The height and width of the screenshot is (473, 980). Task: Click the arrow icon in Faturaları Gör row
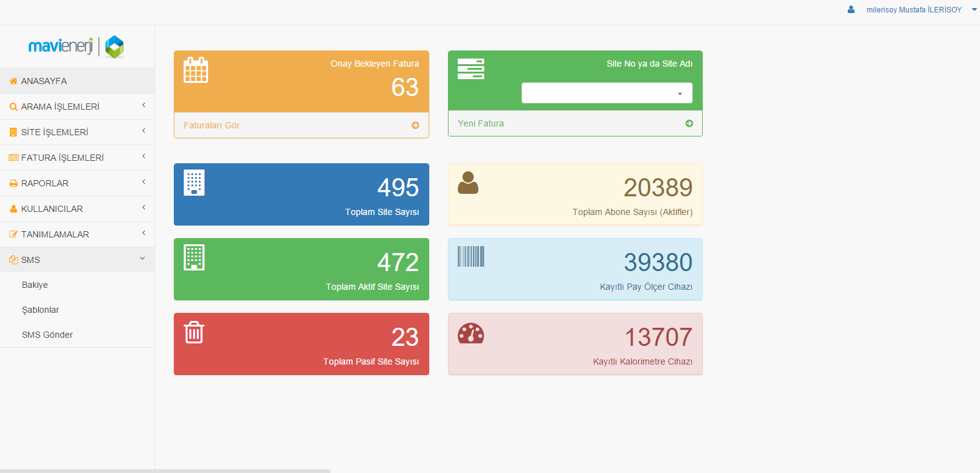click(x=416, y=125)
